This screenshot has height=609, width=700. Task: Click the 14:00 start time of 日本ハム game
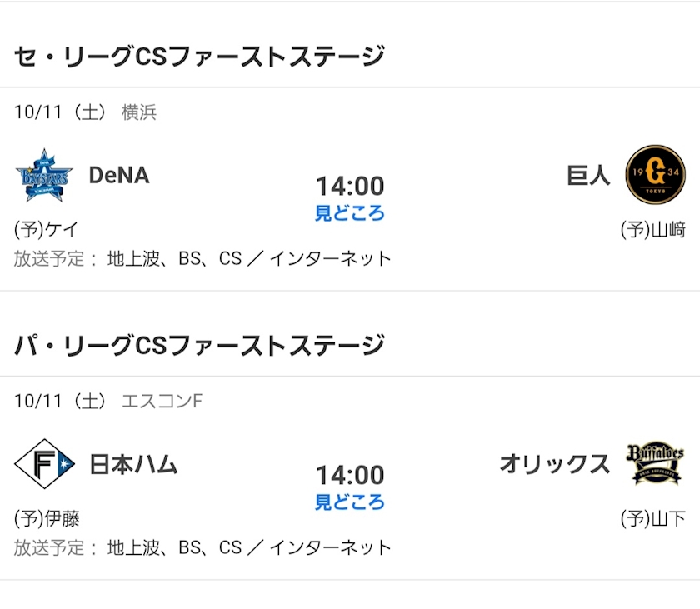(350, 475)
